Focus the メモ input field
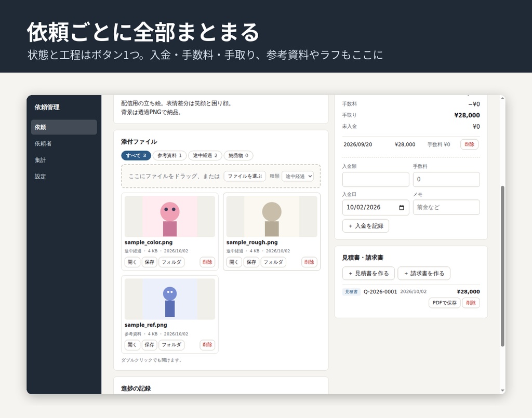The height and width of the screenshot is (418, 532). [446, 208]
